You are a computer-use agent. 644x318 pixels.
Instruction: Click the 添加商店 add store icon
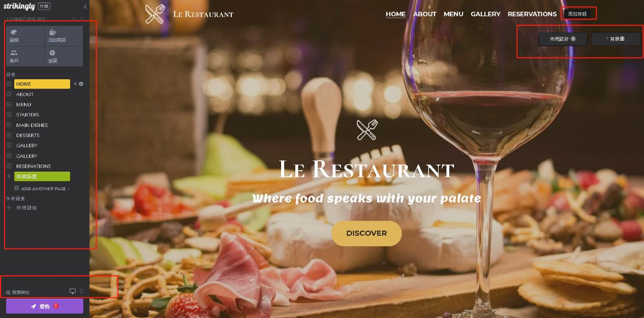point(64,36)
